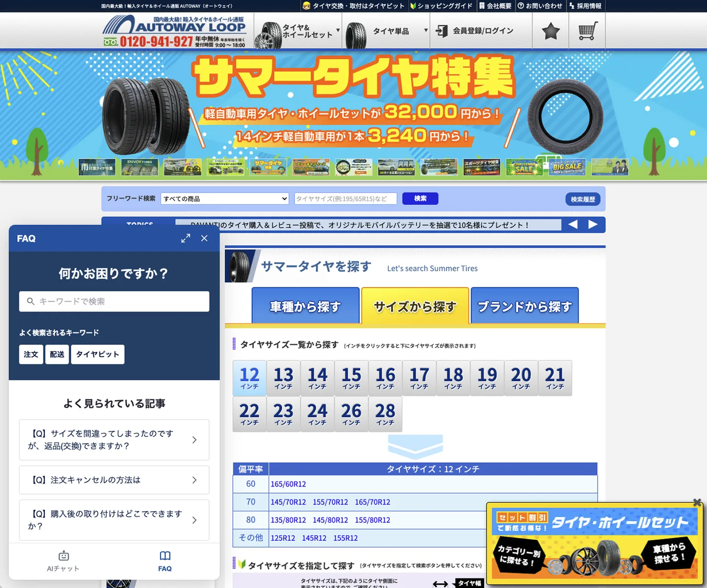Select the 14 inch size tile

[317, 378]
